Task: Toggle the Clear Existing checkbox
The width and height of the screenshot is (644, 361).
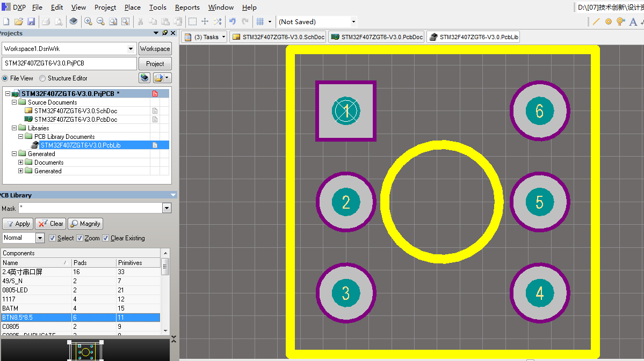Action: [106, 238]
